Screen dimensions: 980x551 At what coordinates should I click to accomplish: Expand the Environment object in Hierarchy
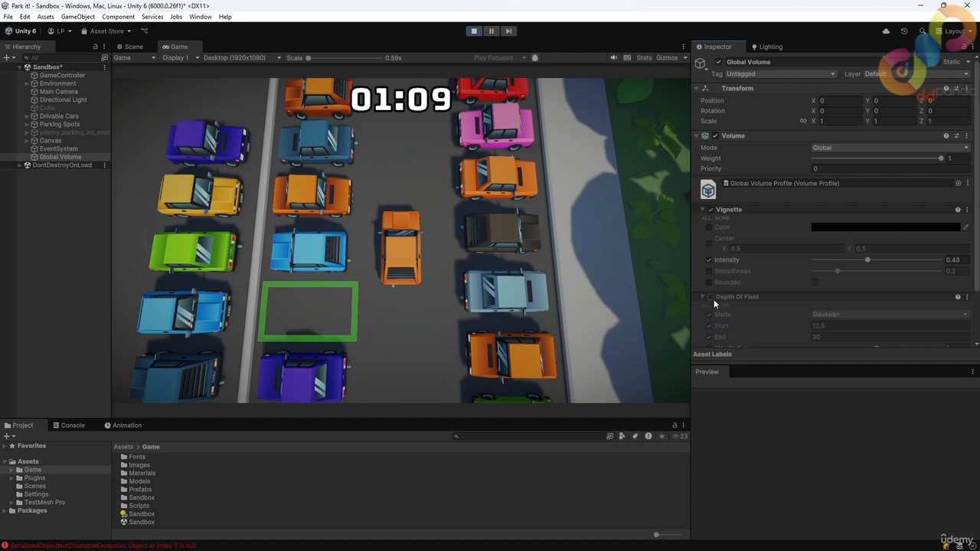coord(27,84)
